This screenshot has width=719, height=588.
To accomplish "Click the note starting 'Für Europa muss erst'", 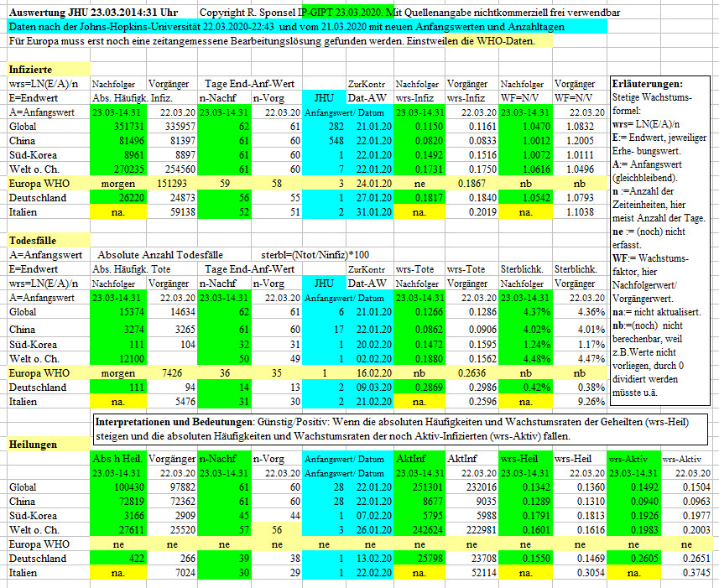I will (x=272, y=41).
